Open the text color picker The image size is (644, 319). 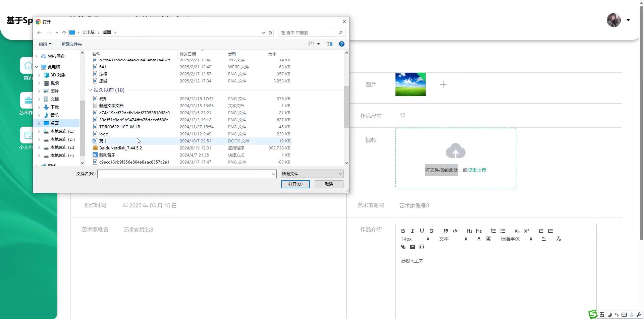pos(479,239)
